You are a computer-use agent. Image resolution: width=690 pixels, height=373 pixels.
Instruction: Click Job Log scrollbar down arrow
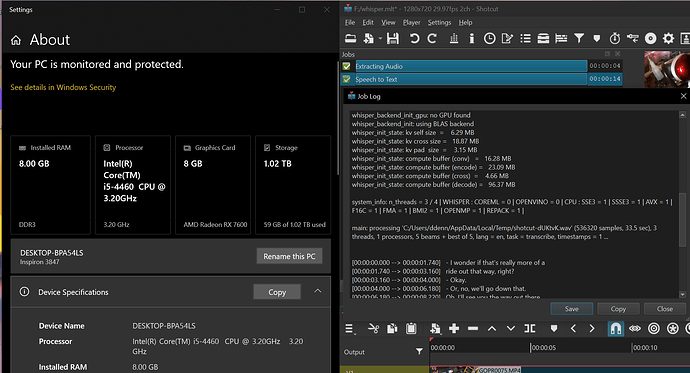(x=683, y=295)
